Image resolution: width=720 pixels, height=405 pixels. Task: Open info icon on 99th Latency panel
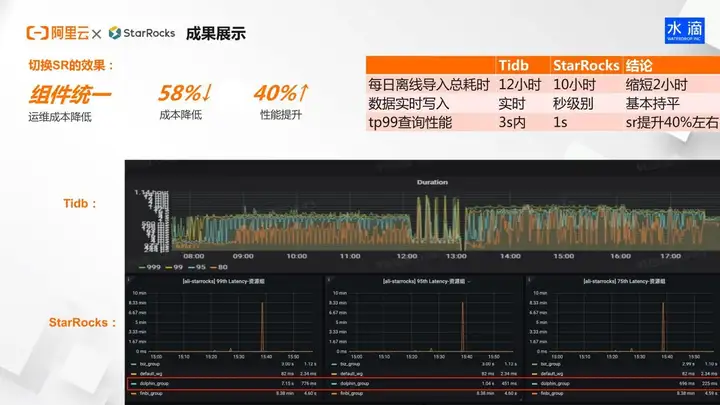(x=129, y=279)
